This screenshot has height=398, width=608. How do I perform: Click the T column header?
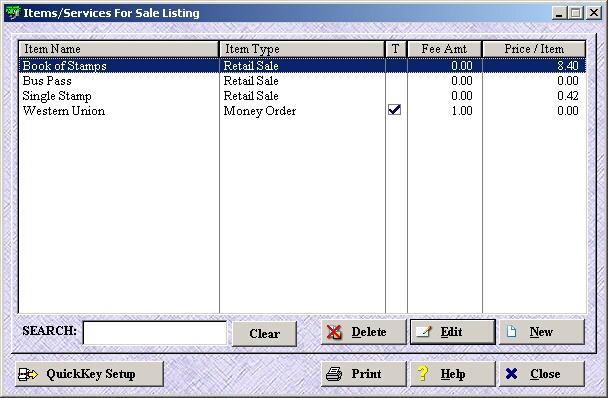coord(396,49)
